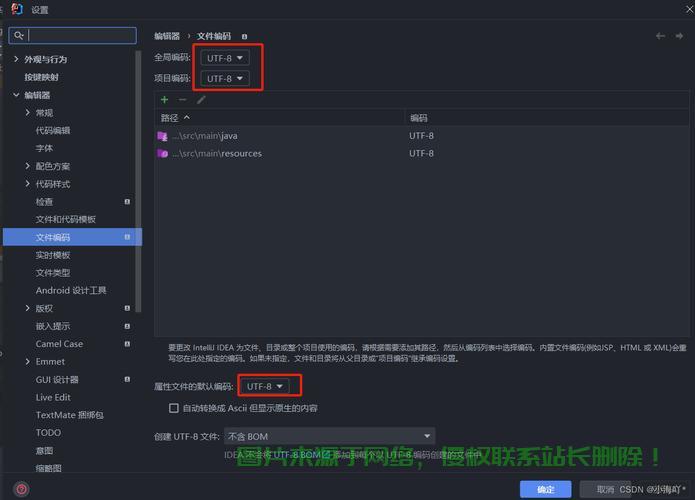Click the back navigation arrow
This screenshot has width=695, height=500.
tap(660, 36)
